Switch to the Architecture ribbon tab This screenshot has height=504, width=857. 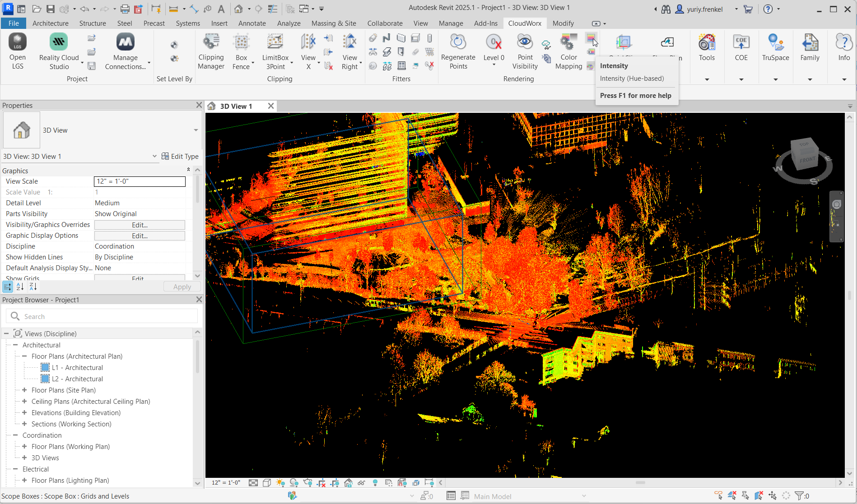pos(51,23)
